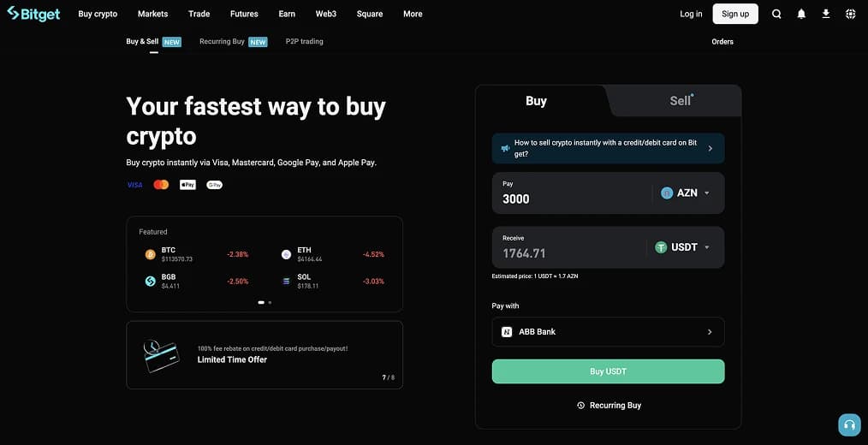The width and height of the screenshot is (868, 445).
Task: Click the Sign up button
Action: click(735, 14)
